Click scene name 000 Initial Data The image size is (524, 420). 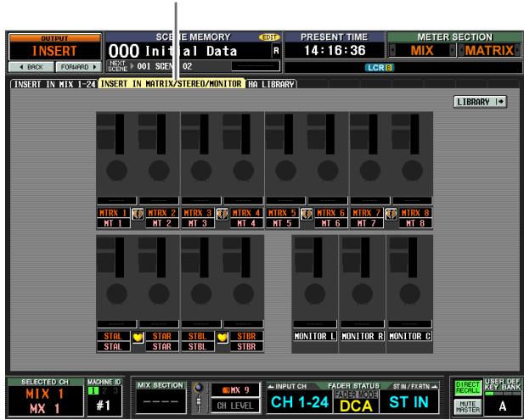point(189,51)
